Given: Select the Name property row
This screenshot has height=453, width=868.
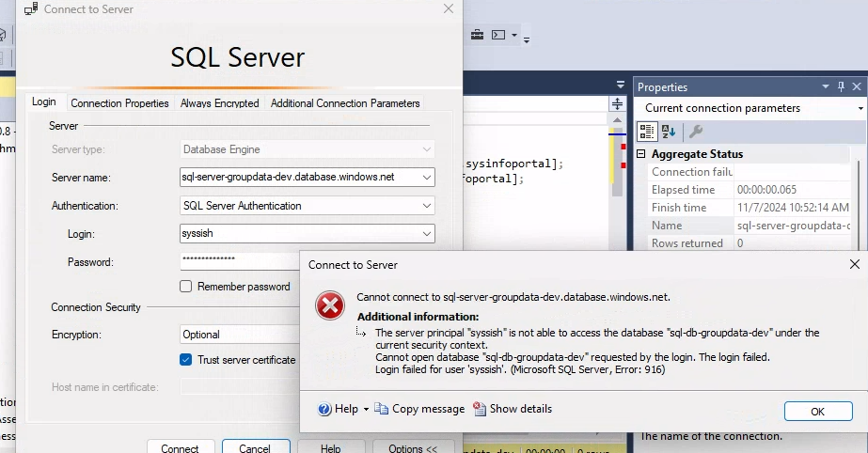Looking at the screenshot, I should point(749,226).
